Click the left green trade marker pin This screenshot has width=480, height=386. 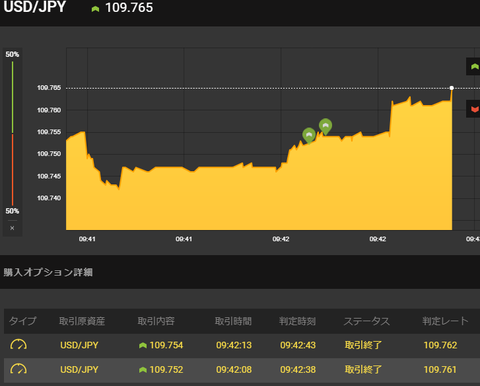point(309,136)
